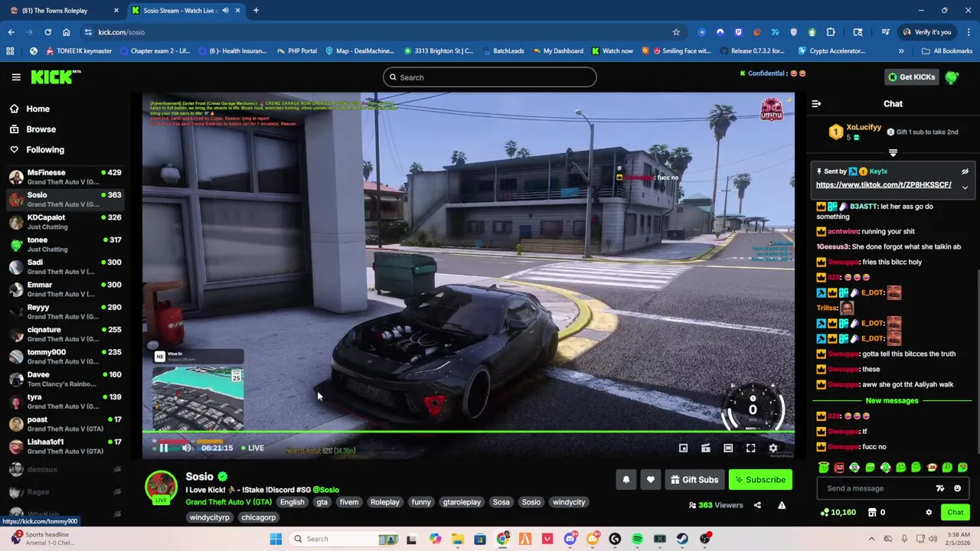Open Spotify from the taskbar

pos(637,539)
